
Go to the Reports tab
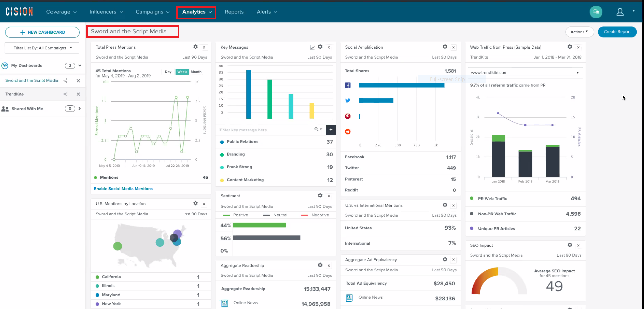coord(234,12)
